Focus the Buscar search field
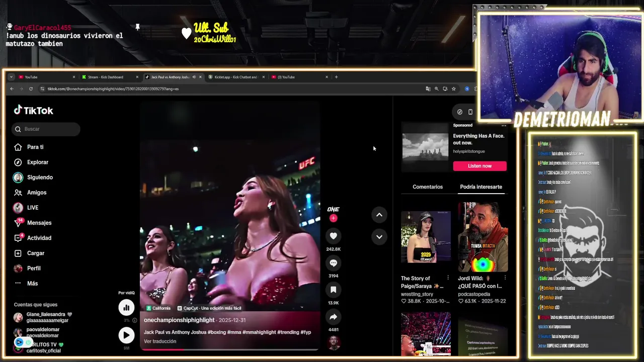The image size is (644, 362). coord(46,129)
